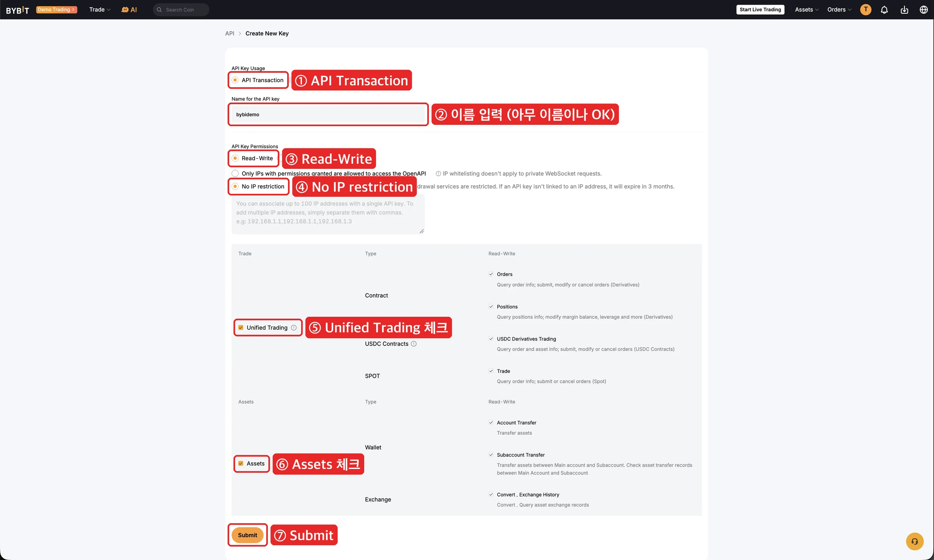Select Only IPs with permissions option
The width and height of the screenshot is (934, 560).
(235, 174)
